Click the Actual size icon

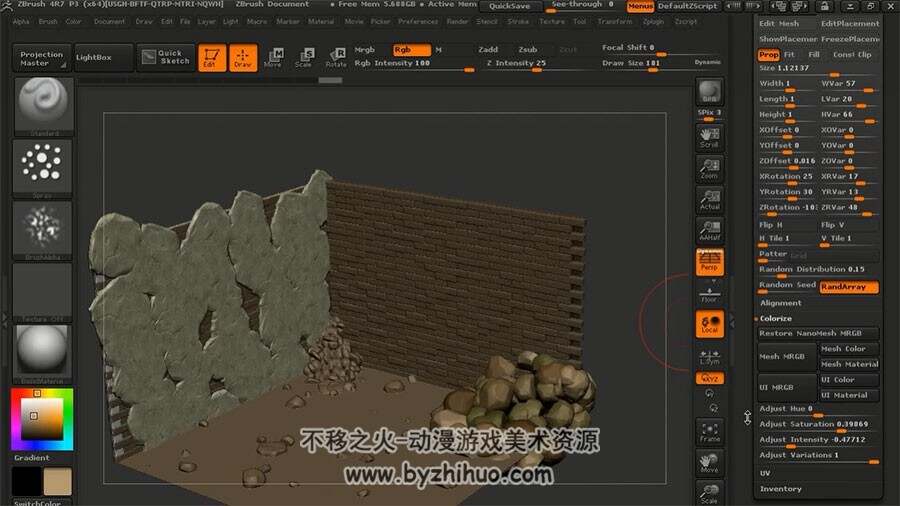click(x=709, y=200)
